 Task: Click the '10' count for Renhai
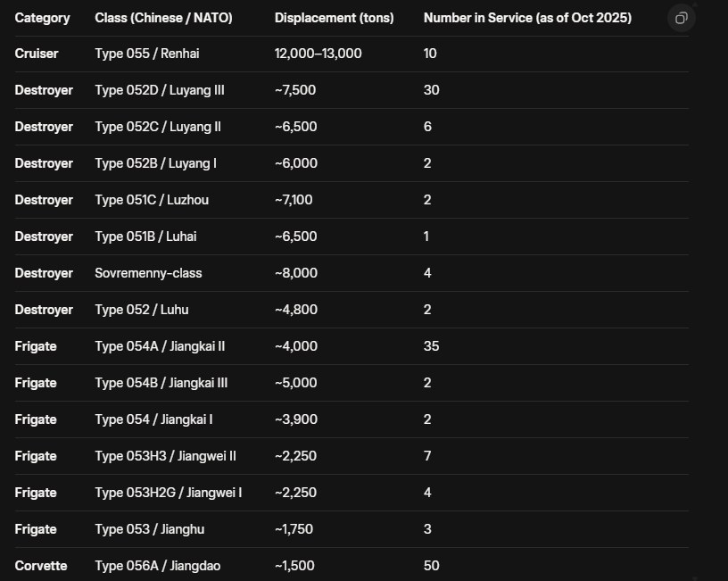point(430,54)
